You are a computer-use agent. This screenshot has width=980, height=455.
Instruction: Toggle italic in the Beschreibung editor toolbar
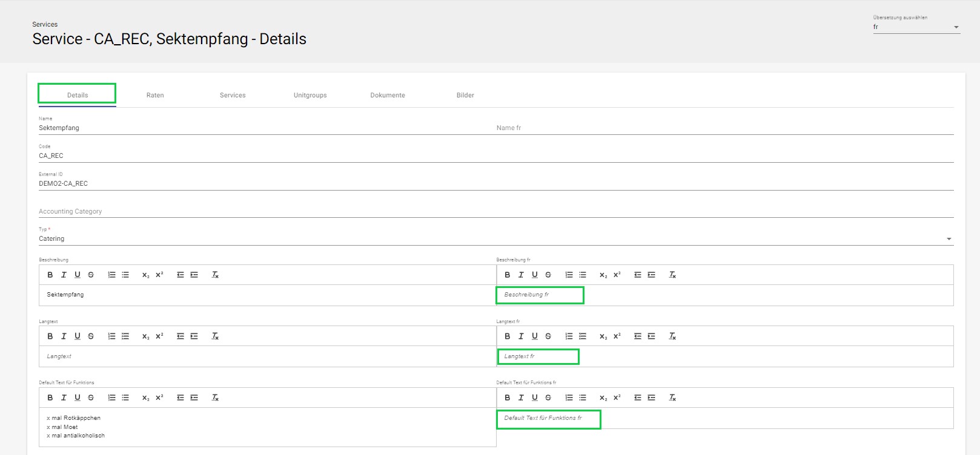coord(64,275)
